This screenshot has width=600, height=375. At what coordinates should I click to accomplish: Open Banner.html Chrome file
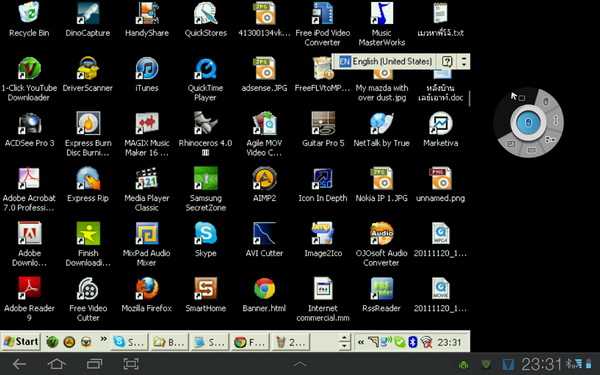[264, 295]
